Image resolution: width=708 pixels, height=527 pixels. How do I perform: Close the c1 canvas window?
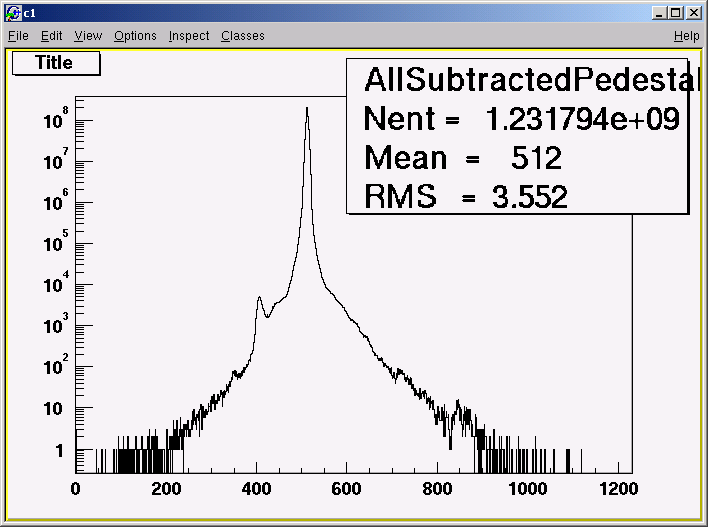693,13
